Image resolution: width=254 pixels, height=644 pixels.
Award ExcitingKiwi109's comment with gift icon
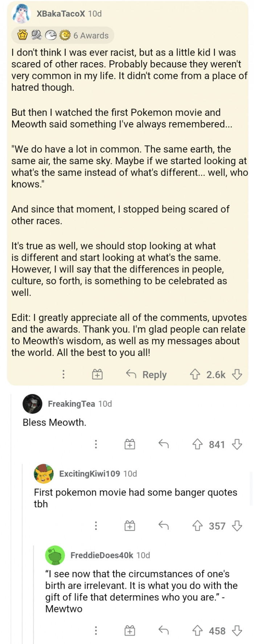130,526
